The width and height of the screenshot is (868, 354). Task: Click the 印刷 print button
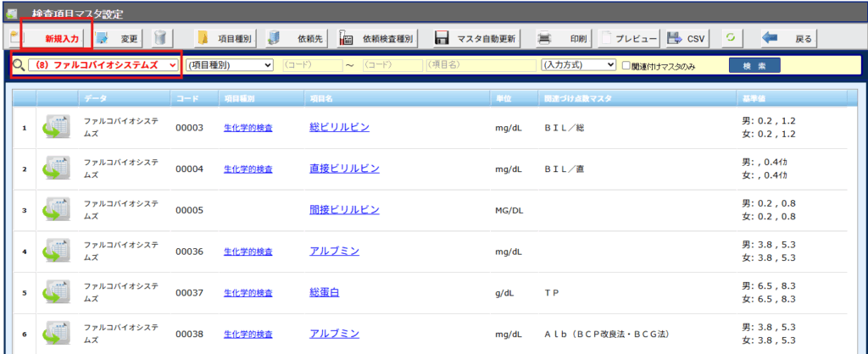coord(563,38)
